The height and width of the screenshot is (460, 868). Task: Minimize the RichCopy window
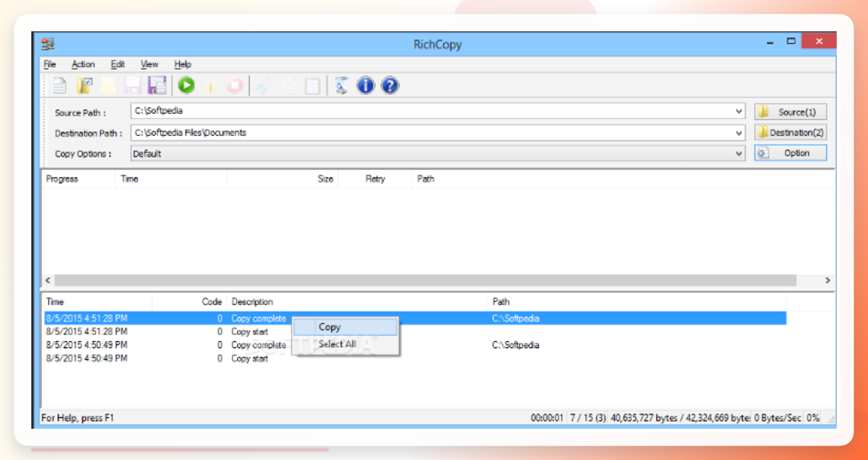point(770,42)
